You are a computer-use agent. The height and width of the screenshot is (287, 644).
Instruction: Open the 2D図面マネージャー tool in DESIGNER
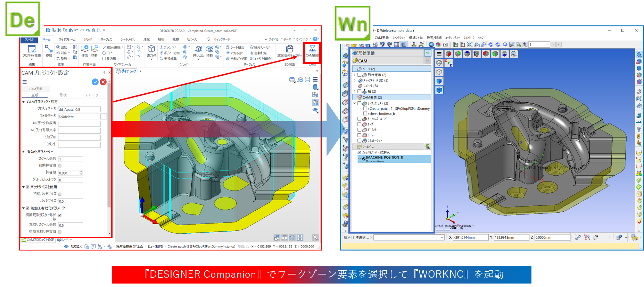click(x=289, y=51)
